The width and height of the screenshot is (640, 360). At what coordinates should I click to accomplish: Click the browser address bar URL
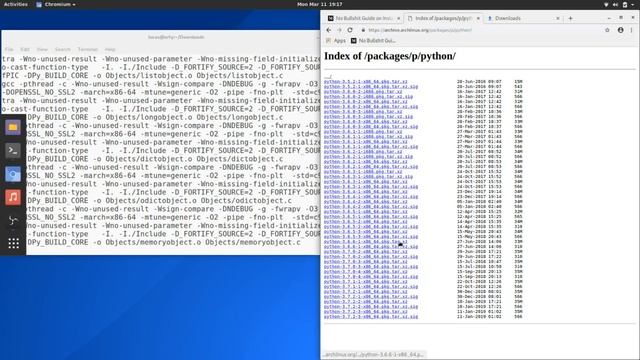pos(420,30)
